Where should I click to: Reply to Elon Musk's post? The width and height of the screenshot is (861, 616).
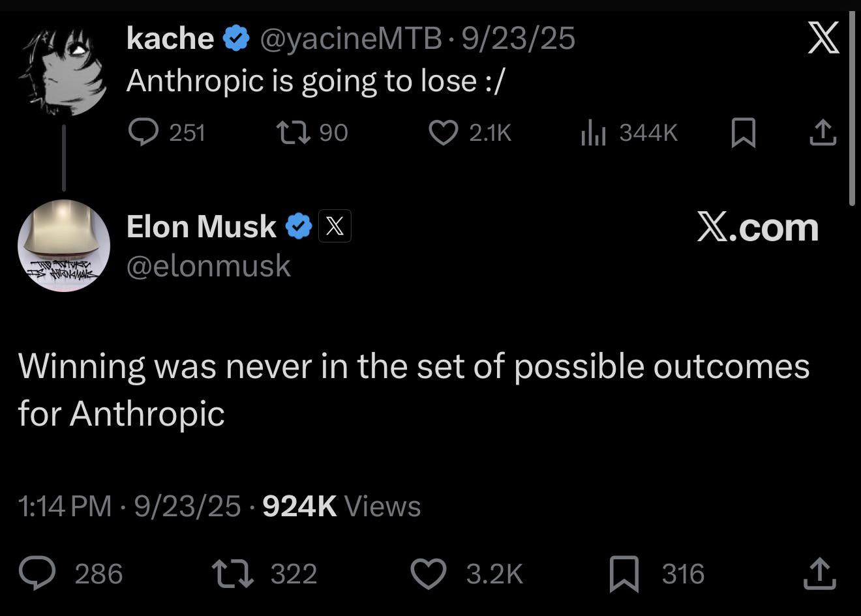37,574
